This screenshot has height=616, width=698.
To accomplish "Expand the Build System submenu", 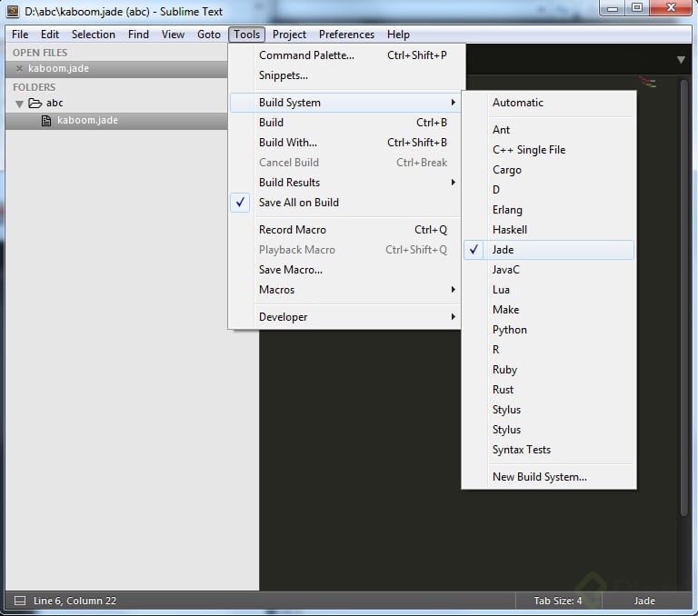I will tap(346, 103).
